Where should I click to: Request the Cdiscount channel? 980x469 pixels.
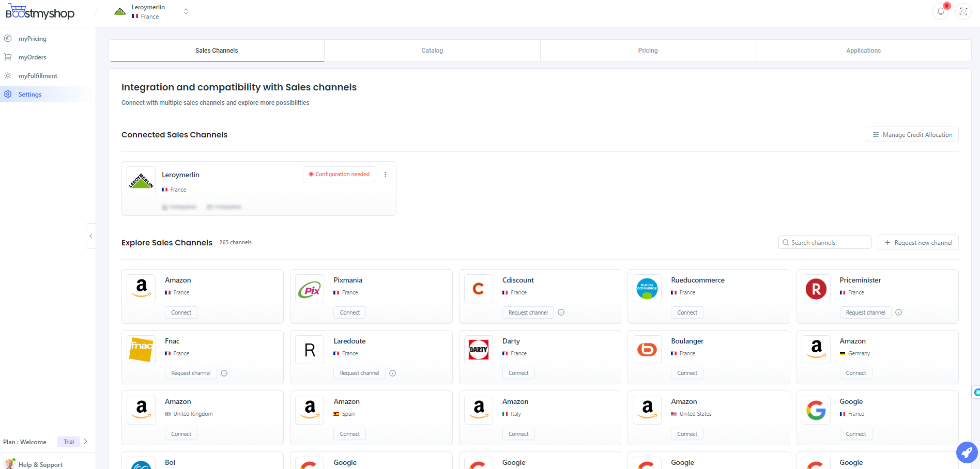[x=528, y=312]
